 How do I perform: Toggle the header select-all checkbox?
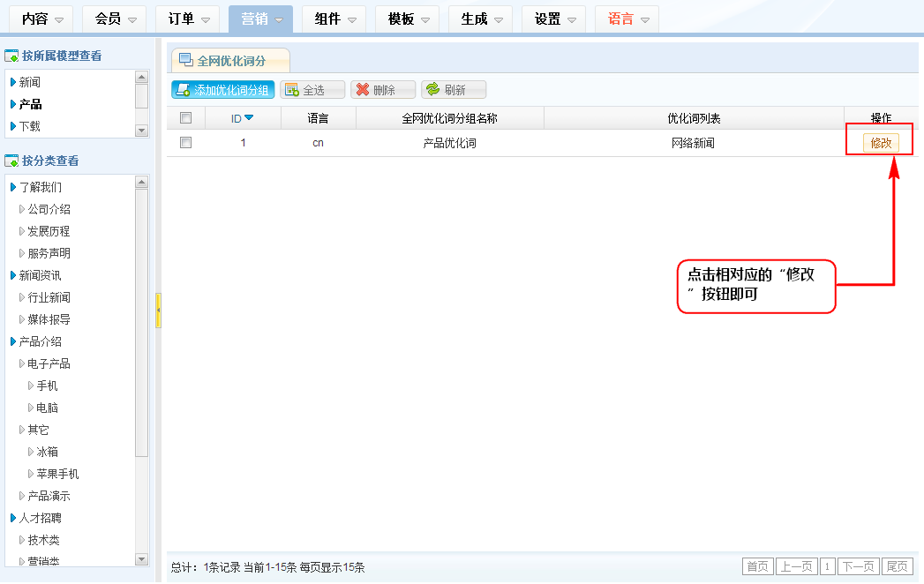185,118
